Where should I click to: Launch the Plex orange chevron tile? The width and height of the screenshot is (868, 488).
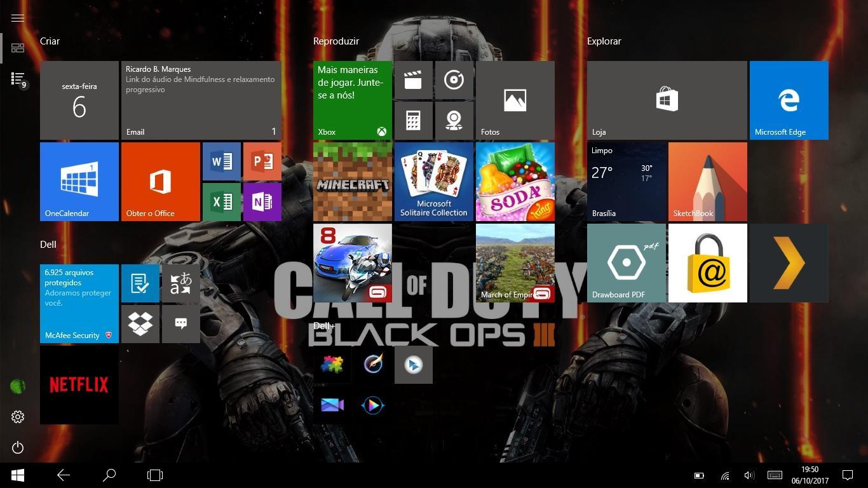pos(789,263)
